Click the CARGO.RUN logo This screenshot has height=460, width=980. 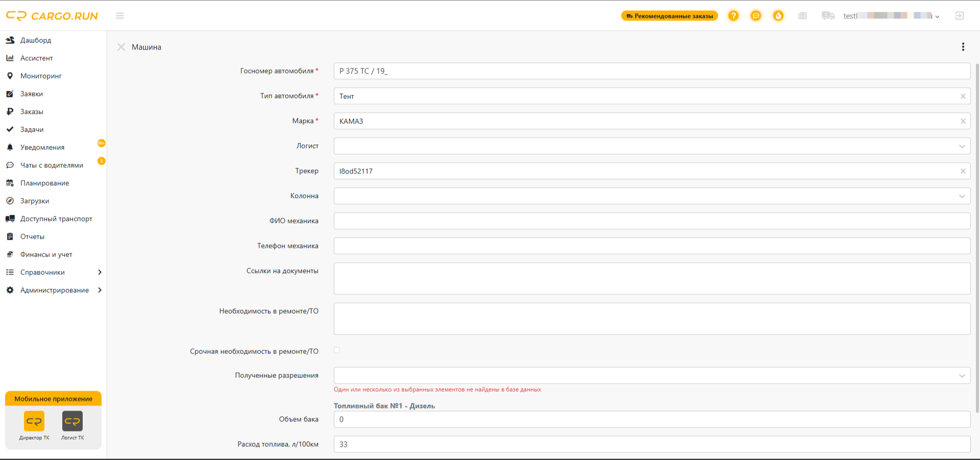coord(52,16)
